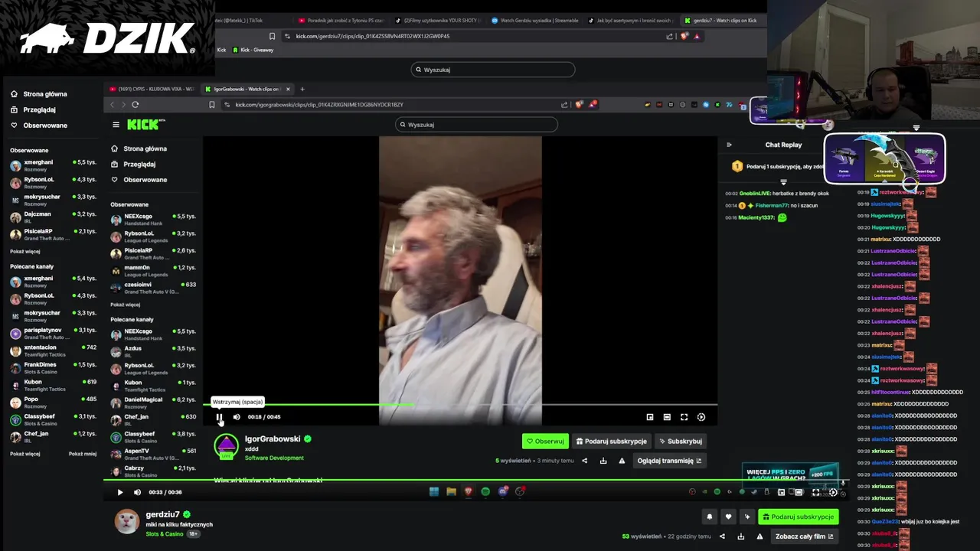Screen dimensions: 980x551
Task: Click the green Obserwuj button
Action: 545,442
